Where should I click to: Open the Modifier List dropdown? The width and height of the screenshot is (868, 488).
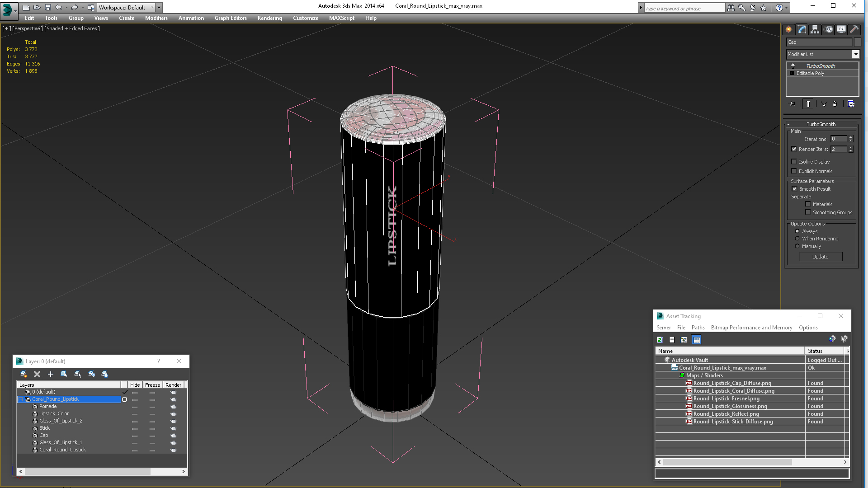pyautogui.click(x=855, y=54)
